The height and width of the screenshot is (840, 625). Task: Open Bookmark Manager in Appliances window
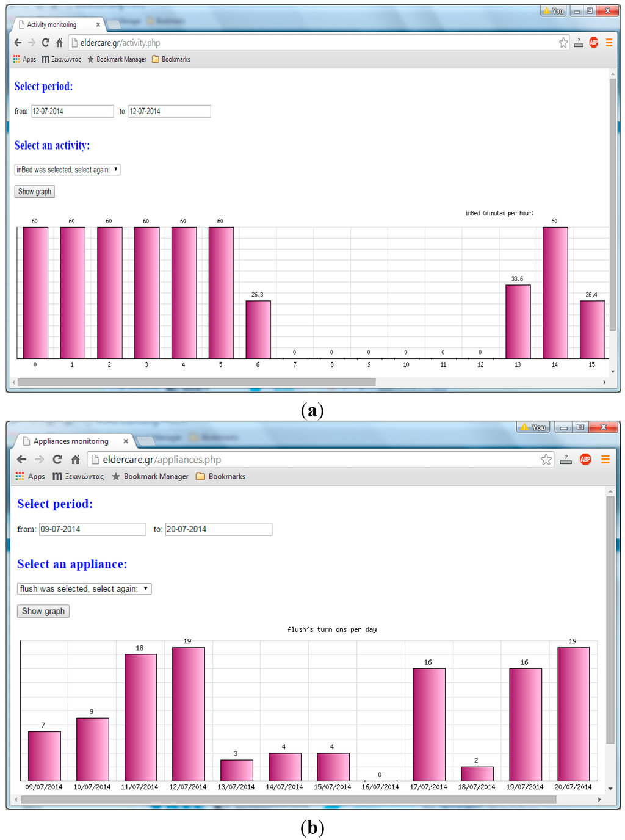(150, 476)
